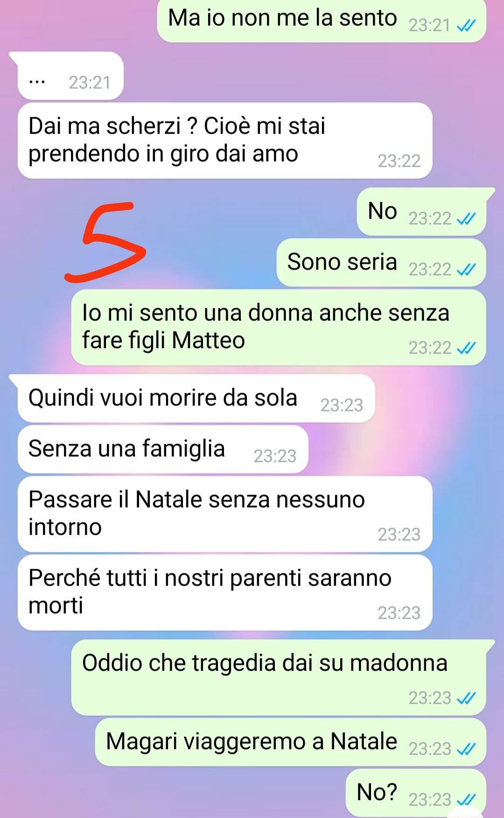504x818 pixels.
Task: Tap the double check mark on 'No' message
Action: point(466,219)
